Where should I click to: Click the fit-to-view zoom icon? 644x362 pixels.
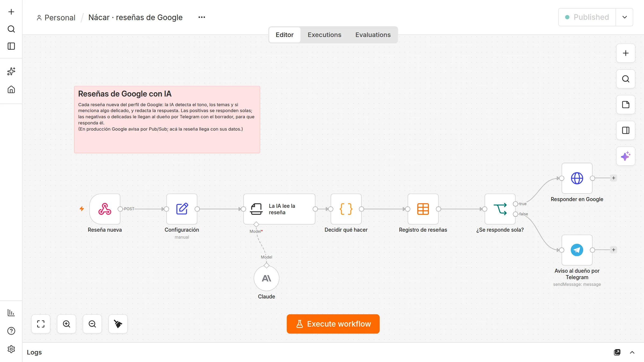point(41,324)
